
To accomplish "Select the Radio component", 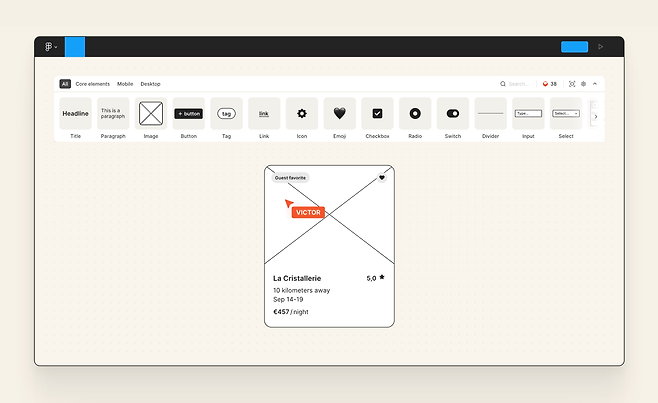I will click(415, 114).
